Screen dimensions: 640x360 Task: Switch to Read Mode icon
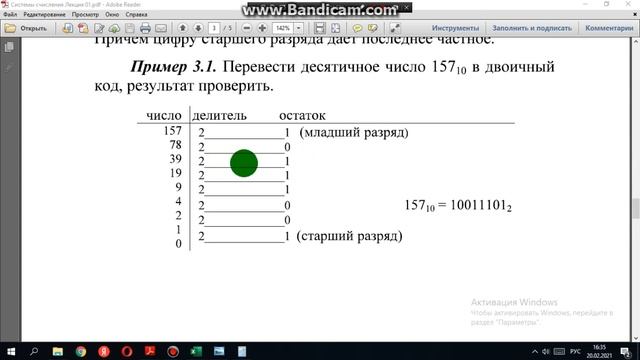395,28
